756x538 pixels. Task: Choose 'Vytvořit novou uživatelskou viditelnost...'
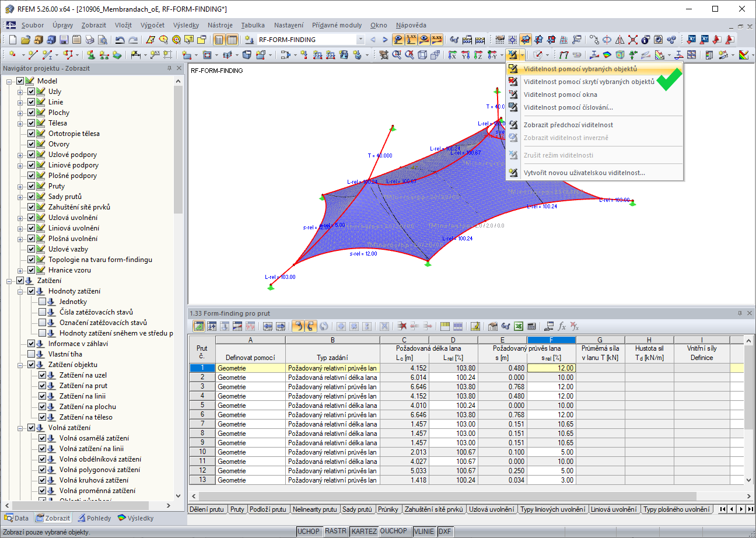(x=594, y=173)
